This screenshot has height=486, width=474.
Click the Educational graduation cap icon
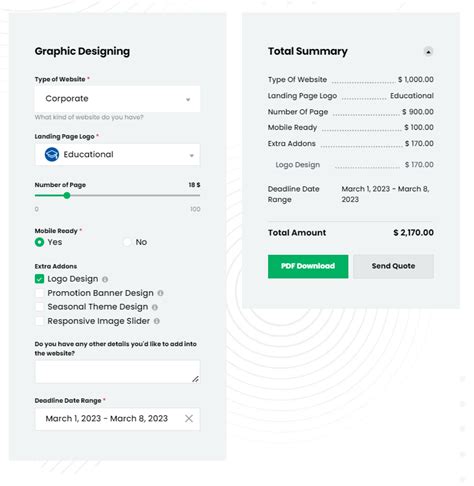coord(52,154)
